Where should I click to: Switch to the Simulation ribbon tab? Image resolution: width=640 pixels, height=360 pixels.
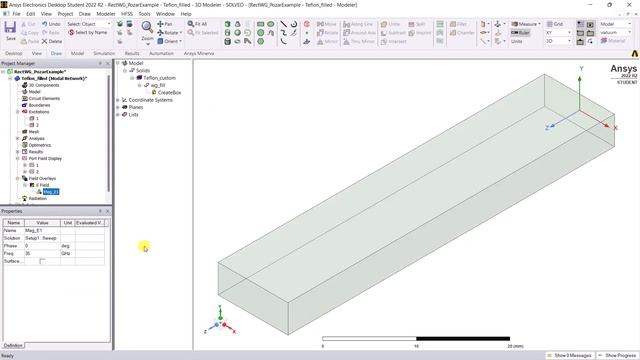click(104, 53)
